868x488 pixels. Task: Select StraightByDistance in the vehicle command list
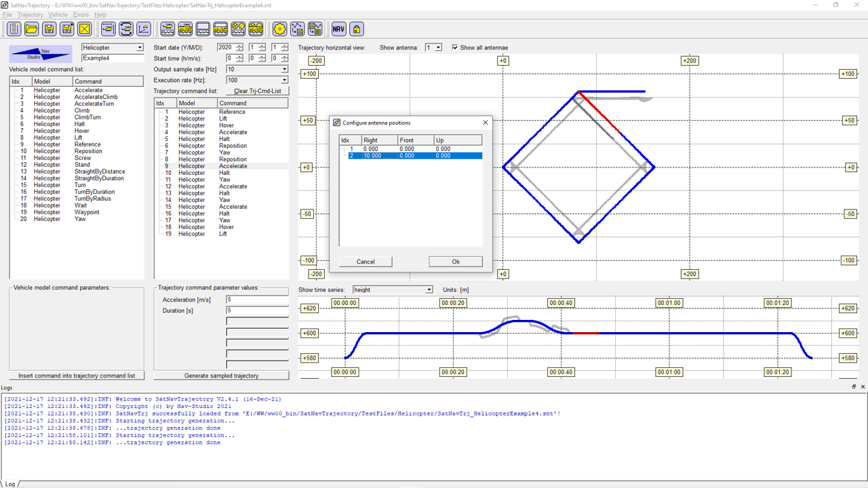click(x=99, y=171)
